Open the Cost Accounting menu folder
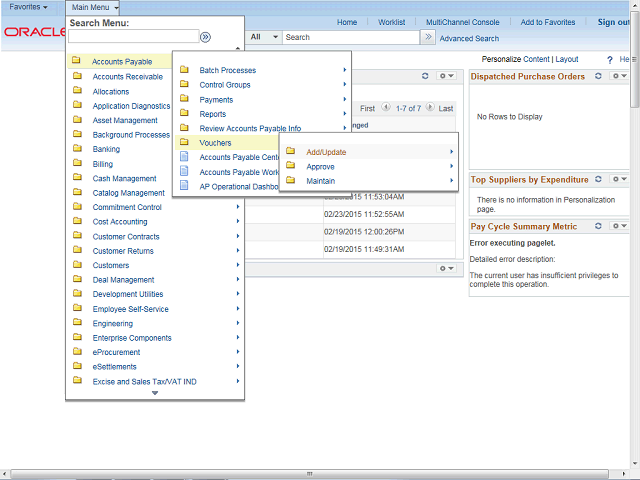Image resolution: width=640 pixels, height=480 pixels. (x=120, y=222)
